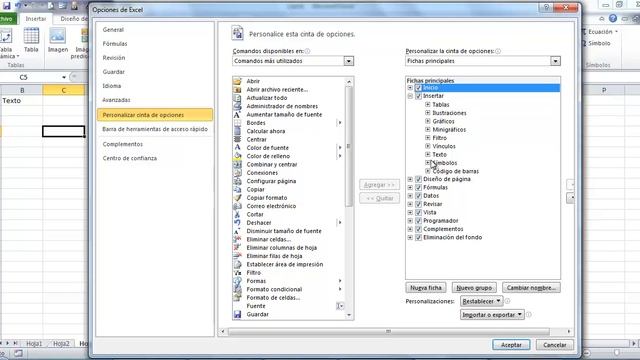Click the Agregar >> button
The width and height of the screenshot is (640, 360).
click(379, 185)
